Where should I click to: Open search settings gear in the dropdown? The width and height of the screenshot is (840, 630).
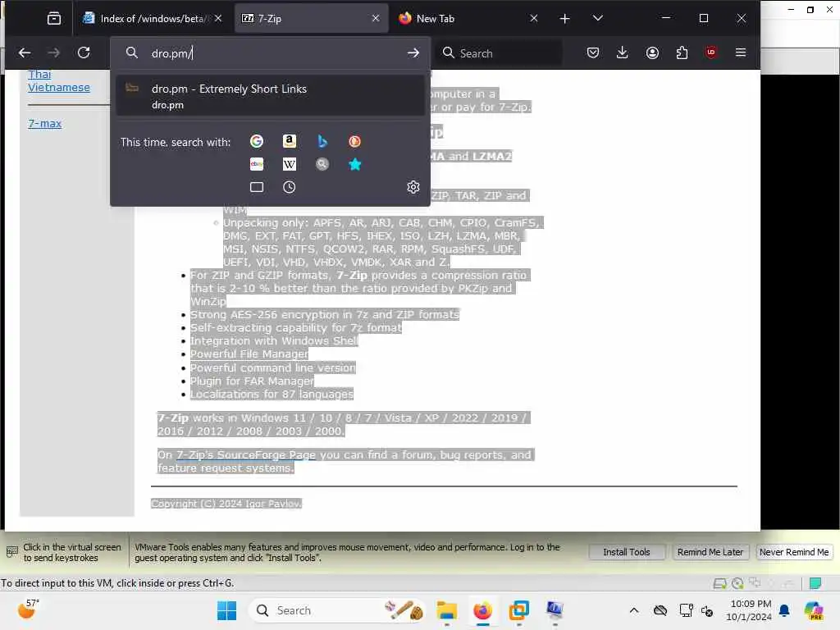click(x=413, y=187)
